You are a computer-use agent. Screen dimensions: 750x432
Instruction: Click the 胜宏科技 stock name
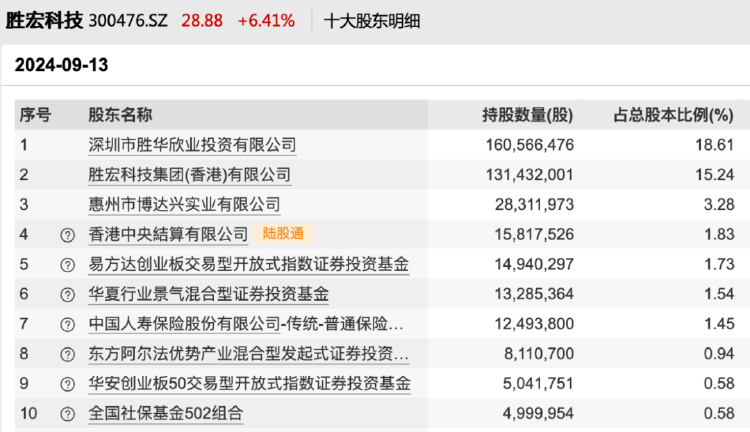pos(44,21)
